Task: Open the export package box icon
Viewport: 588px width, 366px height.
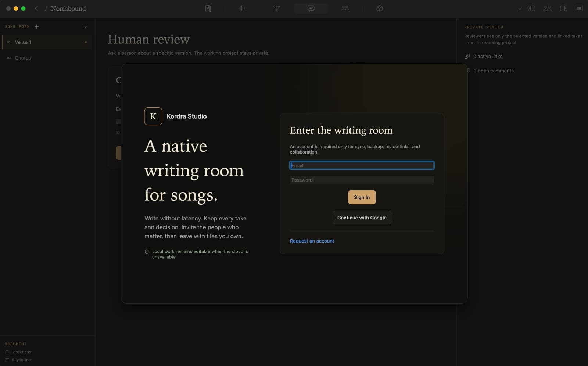Action: (380, 8)
